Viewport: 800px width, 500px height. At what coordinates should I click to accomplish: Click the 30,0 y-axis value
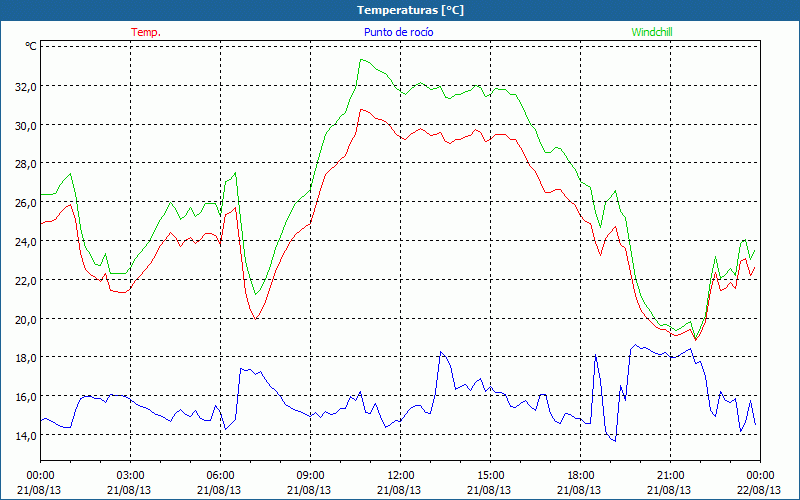[26, 126]
